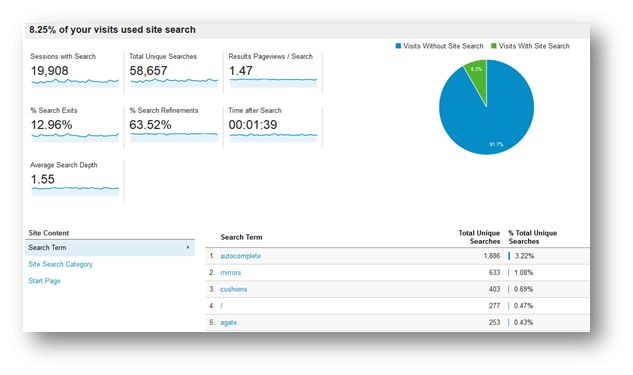The width and height of the screenshot is (633, 375).
Task: Click the Site Content heading
Action: (49, 233)
